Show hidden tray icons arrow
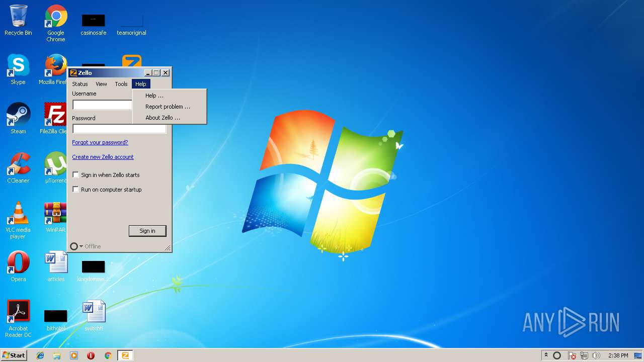Viewport: 644px width, 362px height. [x=546, y=355]
